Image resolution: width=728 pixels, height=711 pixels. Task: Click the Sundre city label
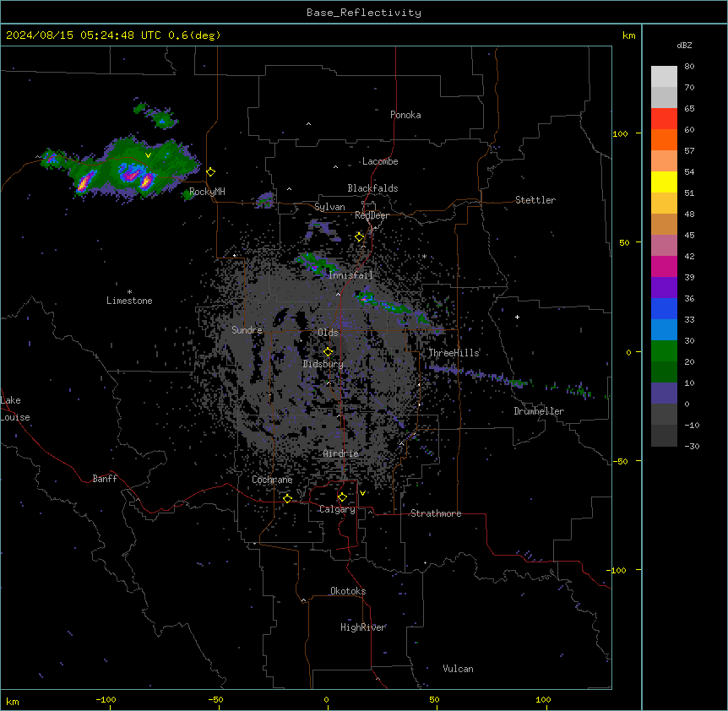pyautogui.click(x=247, y=330)
